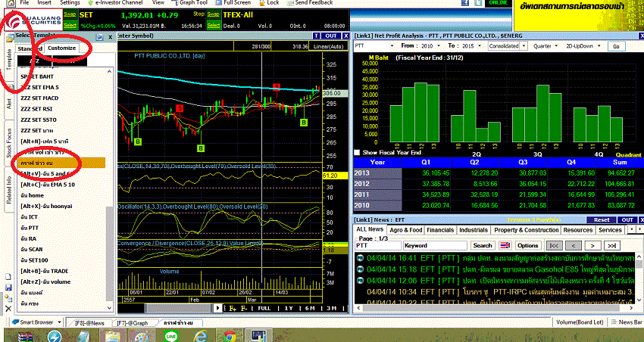644x342 pixels.
Task: Click the home icon in the menu bar
Action: (11, 3)
